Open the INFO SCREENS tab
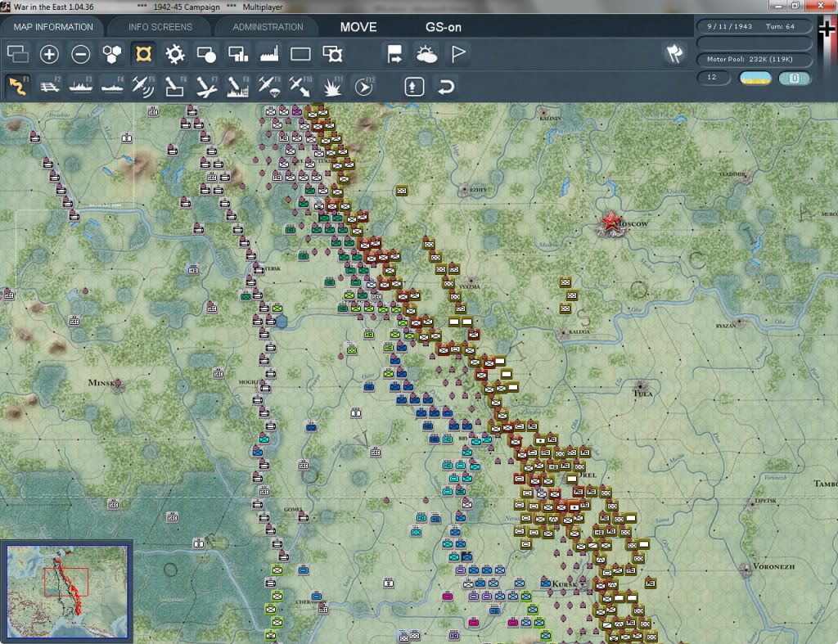Viewport: 838px width, 644px height. pyautogui.click(x=160, y=27)
